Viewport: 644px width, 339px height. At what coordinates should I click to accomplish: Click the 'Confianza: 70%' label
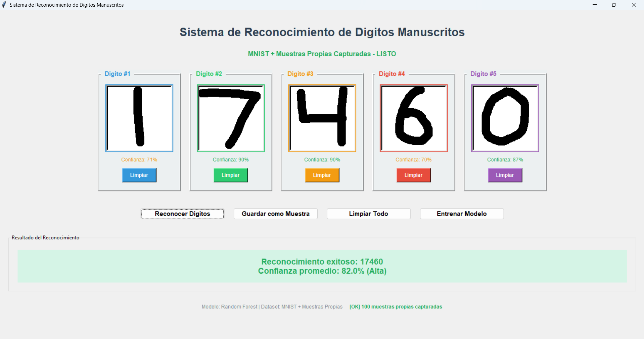click(413, 160)
